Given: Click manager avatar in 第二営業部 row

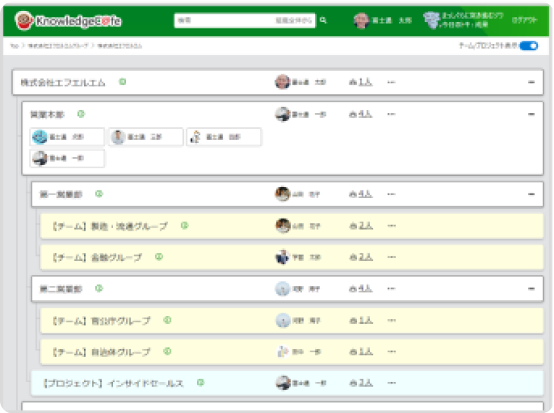Looking at the screenshot, I should coord(283,289).
